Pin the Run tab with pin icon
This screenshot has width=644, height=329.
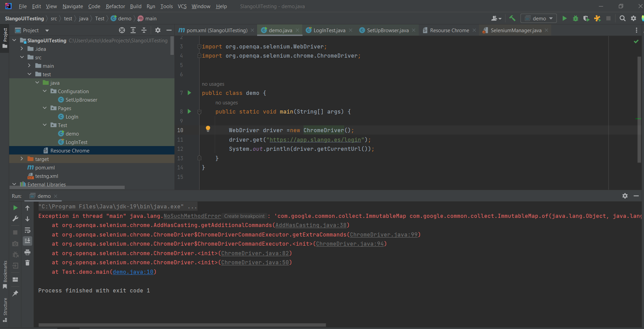(15, 293)
